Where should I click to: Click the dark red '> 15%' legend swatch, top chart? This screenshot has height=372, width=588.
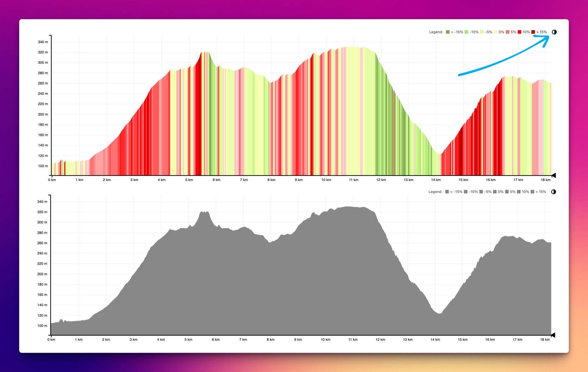(533, 32)
